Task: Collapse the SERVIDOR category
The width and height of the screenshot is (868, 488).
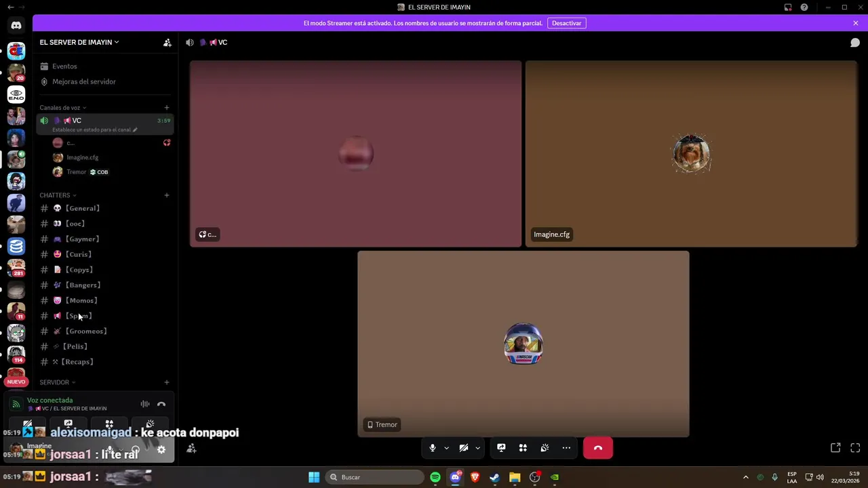Action: (57, 382)
